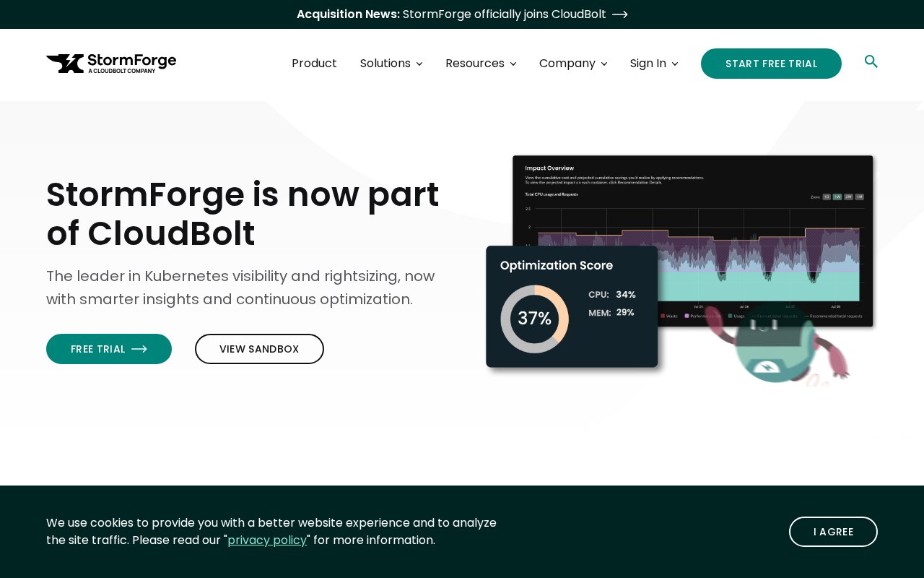924x578 pixels.
Task: Expand the Solutions dropdown menu
Action: [x=391, y=64]
